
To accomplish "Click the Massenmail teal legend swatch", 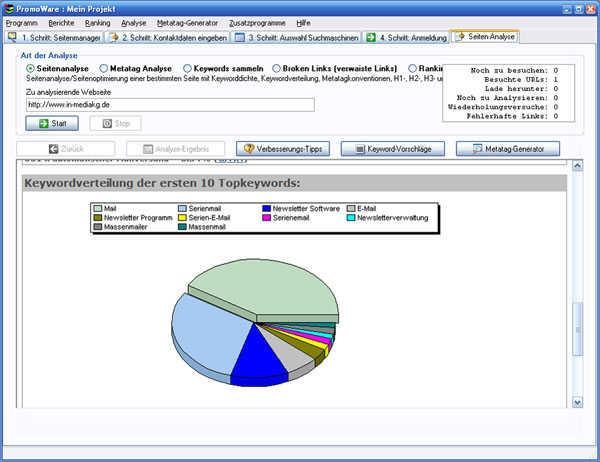I will (x=182, y=227).
